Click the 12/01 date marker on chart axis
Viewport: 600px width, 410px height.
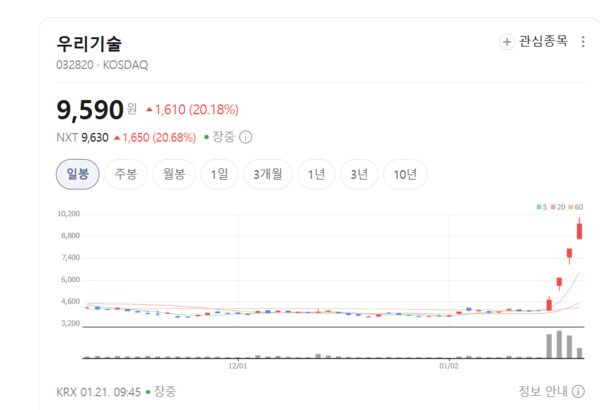[238, 366]
